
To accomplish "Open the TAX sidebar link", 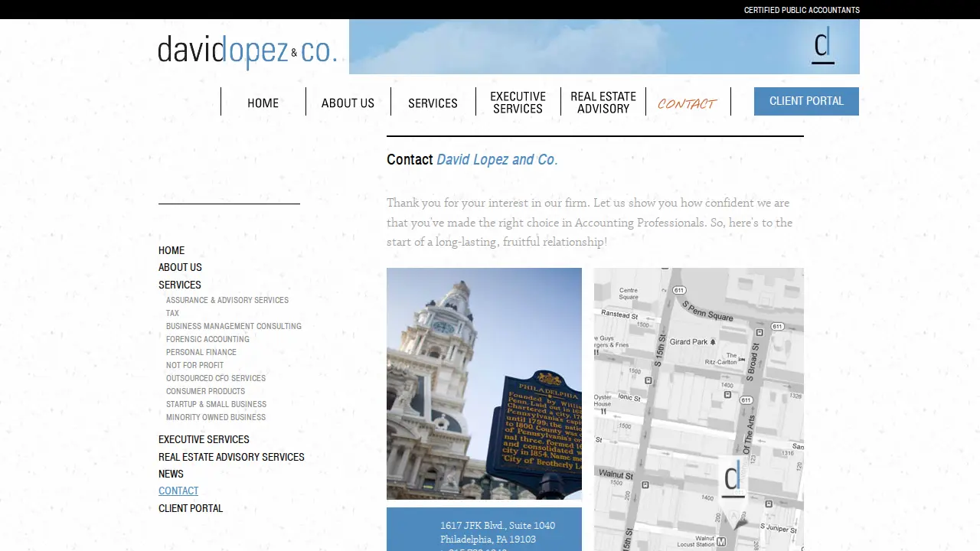I will pos(172,313).
